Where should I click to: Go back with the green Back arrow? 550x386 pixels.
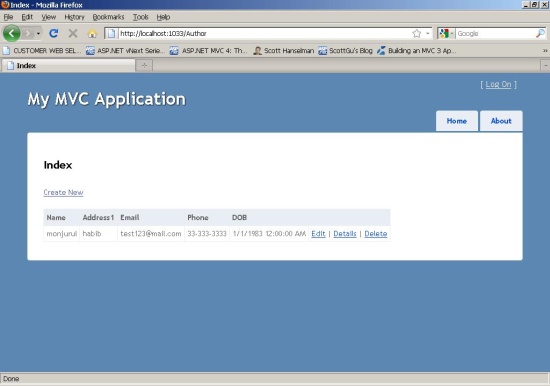12,34
